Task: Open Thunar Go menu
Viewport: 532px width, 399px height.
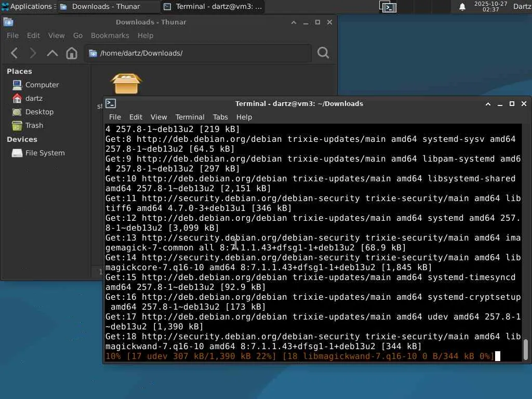Action: click(x=78, y=36)
